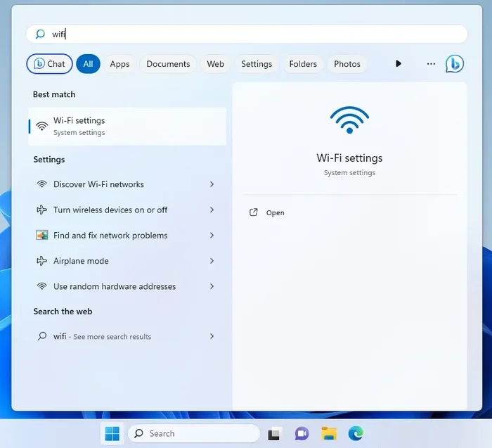Click the search input field containing wifi
Screen dimensions: 492x448
[247, 34]
